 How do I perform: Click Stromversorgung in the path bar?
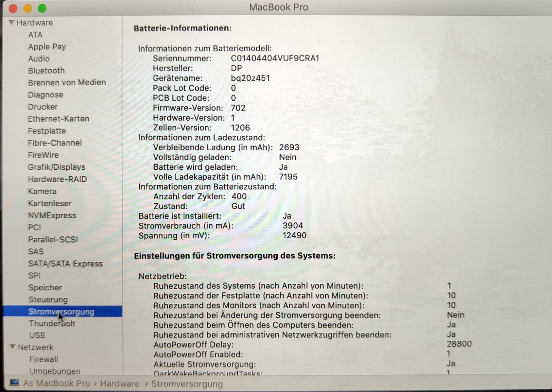[x=187, y=384]
